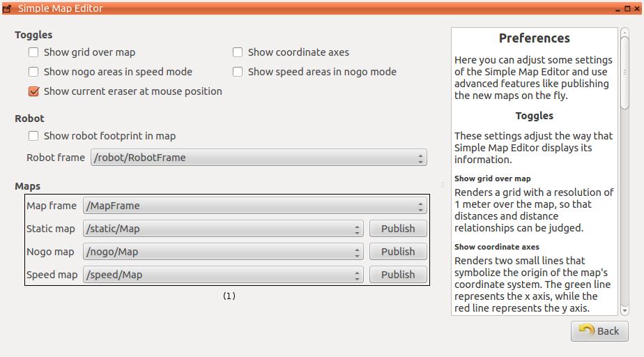This screenshot has width=644, height=357.
Task: Tick the Show coordinate axes checkbox
Action: [238, 52]
